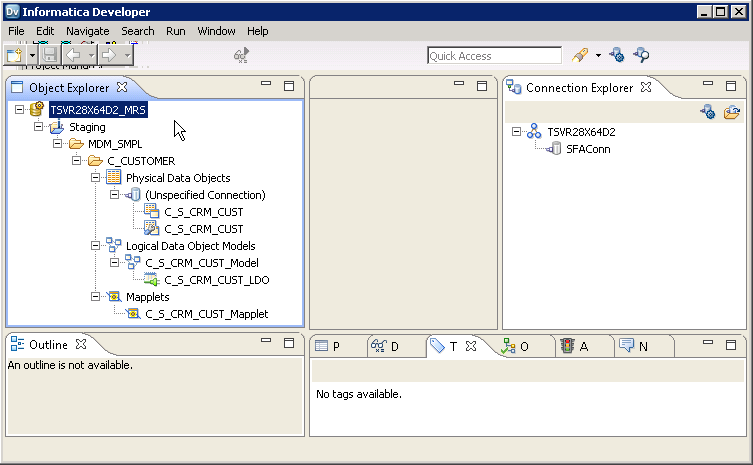Minimize the Object Explorer panel
The height and width of the screenshot is (465, 753).
pyautogui.click(x=266, y=84)
